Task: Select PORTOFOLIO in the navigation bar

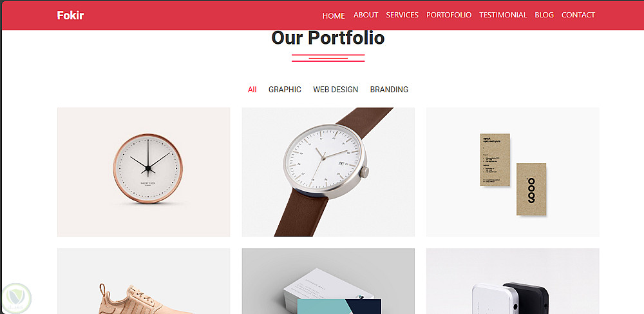Action: (x=449, y=15)
